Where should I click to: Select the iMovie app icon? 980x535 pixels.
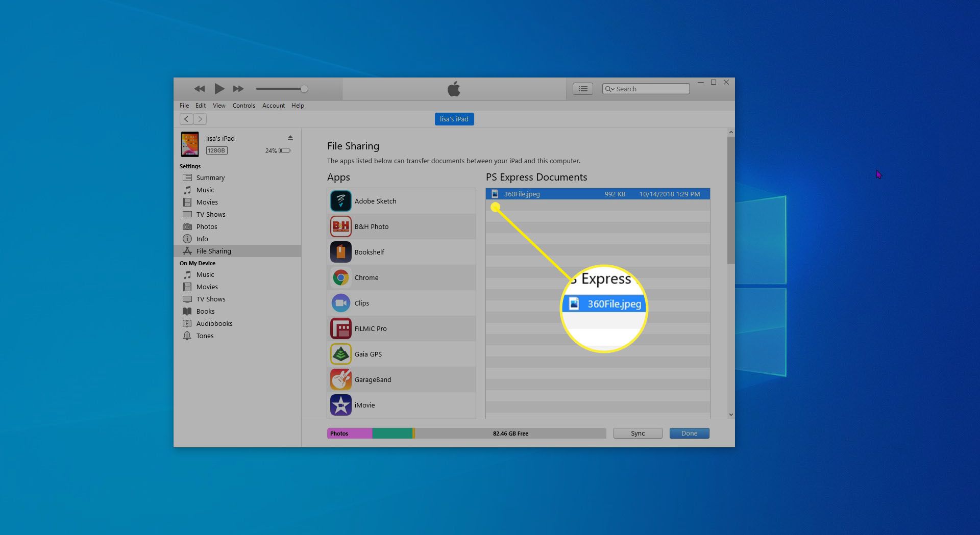[x=340, y=405]
